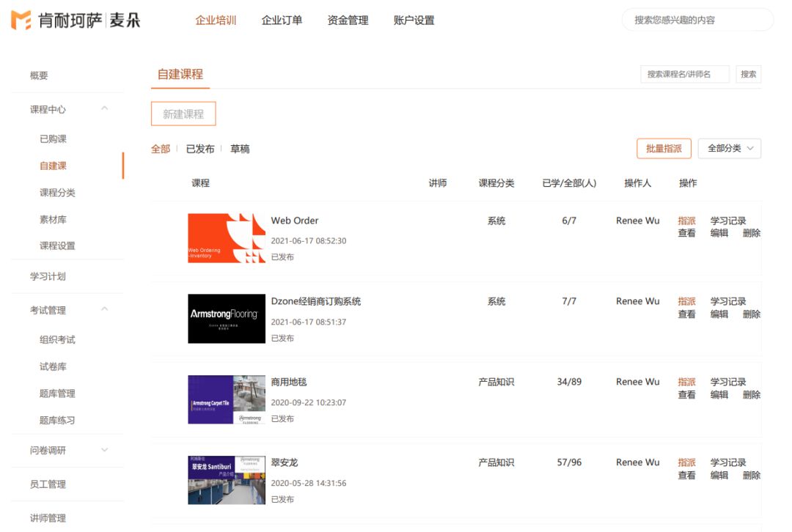Open 学习记录 for Dzone经销商订购系统
The width and height of the screenshot is (792, 532).
(727, 301)
